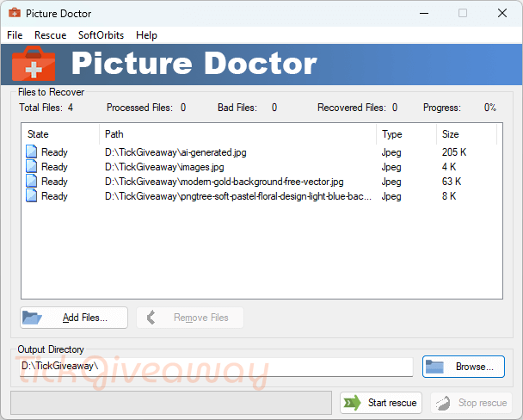Select path D:\TickGiveaway\ai-generated.jpg

[175, 152]
